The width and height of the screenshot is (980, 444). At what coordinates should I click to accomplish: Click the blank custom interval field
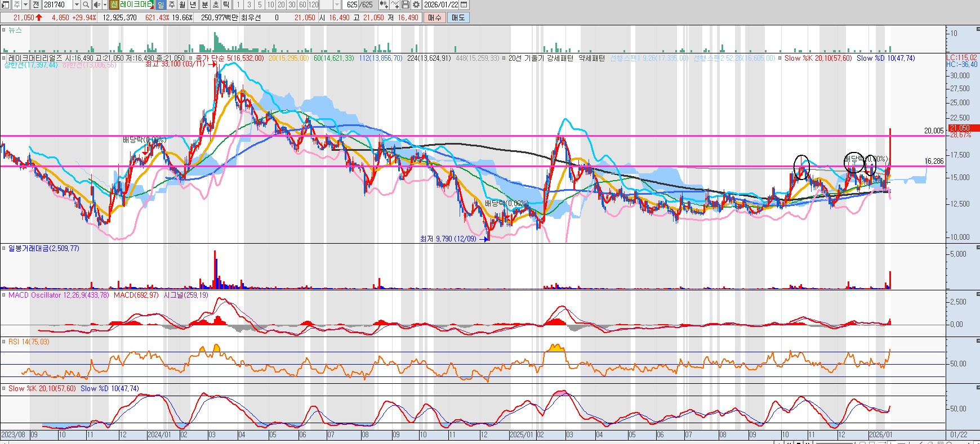(326, 5)
